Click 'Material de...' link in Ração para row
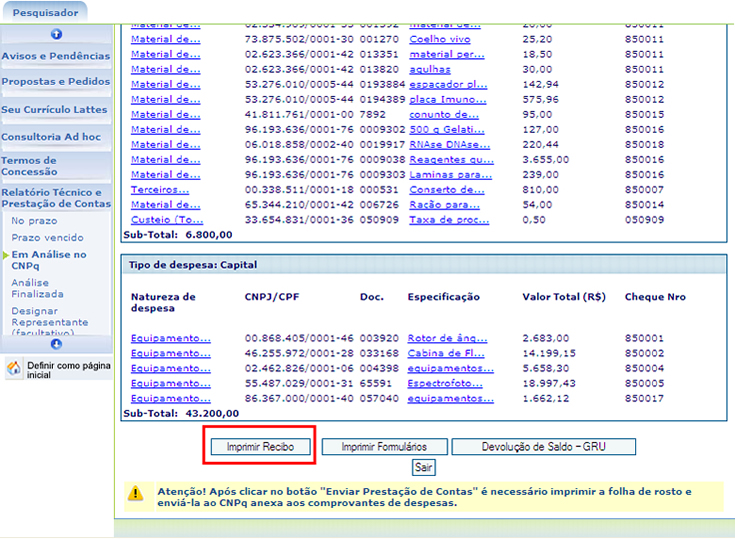The width and height of the screenshot is (735, 539). pyautogui.click(x=165, y=204)
